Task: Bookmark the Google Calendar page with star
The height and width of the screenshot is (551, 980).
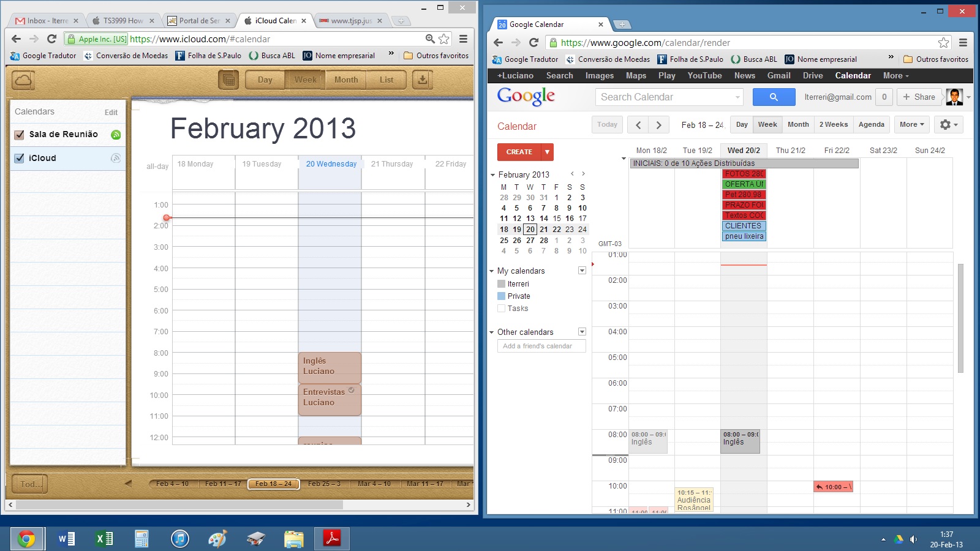Action: click(944, 43)
